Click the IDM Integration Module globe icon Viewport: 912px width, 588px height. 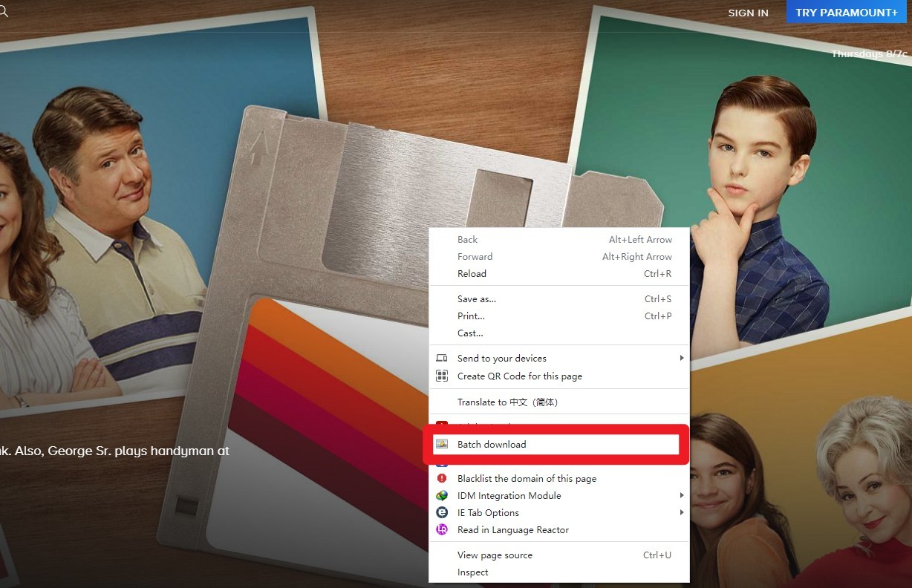[442, 495]
